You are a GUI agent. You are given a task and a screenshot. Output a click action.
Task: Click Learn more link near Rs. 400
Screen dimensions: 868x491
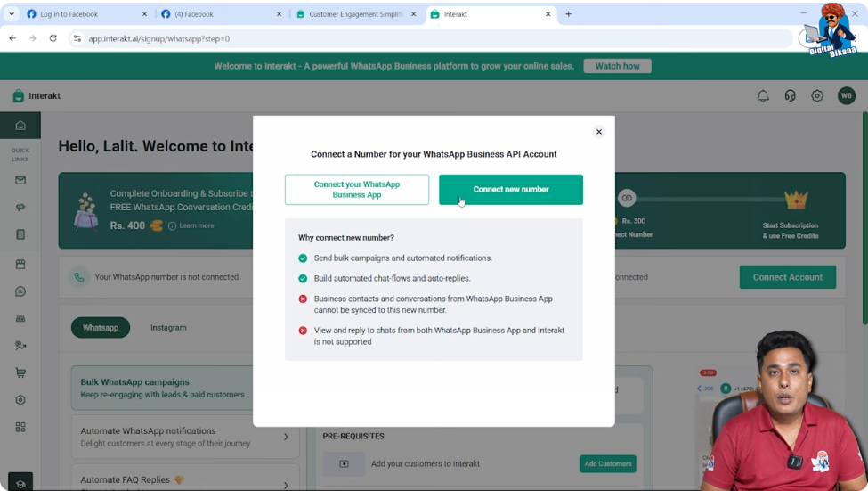click(197, 225)
